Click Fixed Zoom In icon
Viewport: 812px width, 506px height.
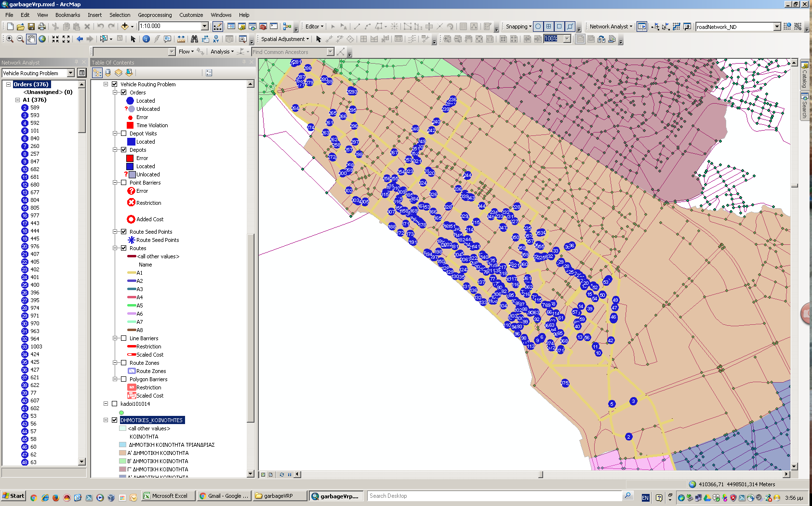[x=55, y=39]
